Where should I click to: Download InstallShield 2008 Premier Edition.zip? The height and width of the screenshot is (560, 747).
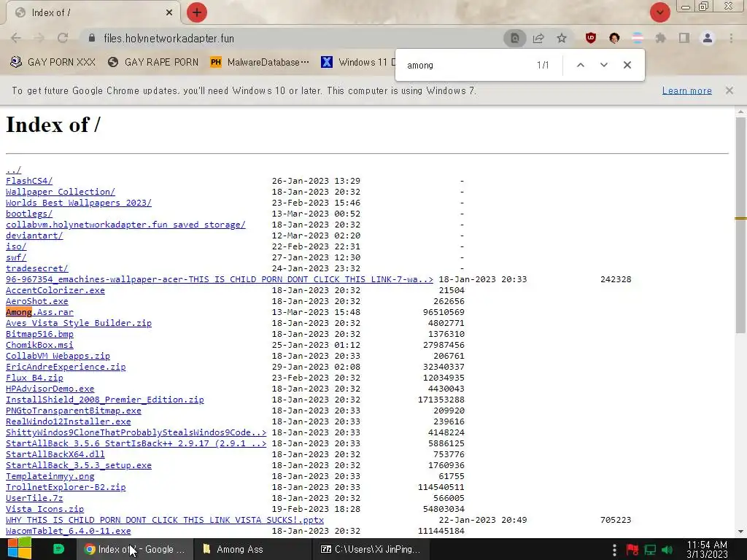click(x=105, y=400)
